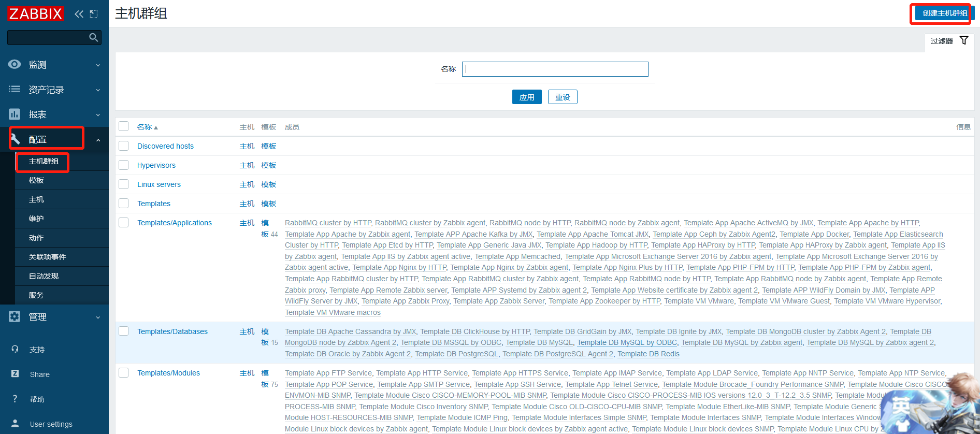This screenshot has width=980, height=434.
Task: Click the User settings person icon
Action: click(x=15, y=424)
